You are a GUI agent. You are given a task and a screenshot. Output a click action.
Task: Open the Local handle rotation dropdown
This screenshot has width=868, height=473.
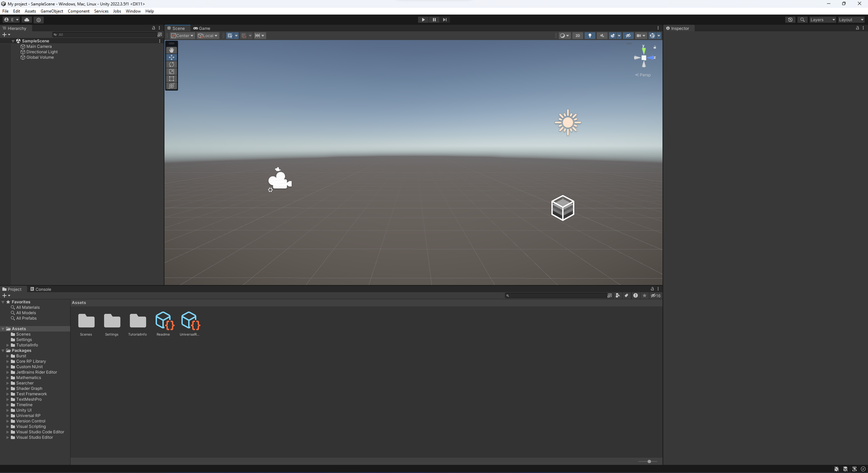208,36
